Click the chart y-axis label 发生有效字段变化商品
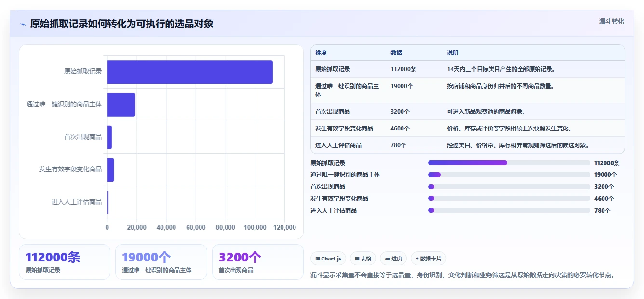 [70, 169]
